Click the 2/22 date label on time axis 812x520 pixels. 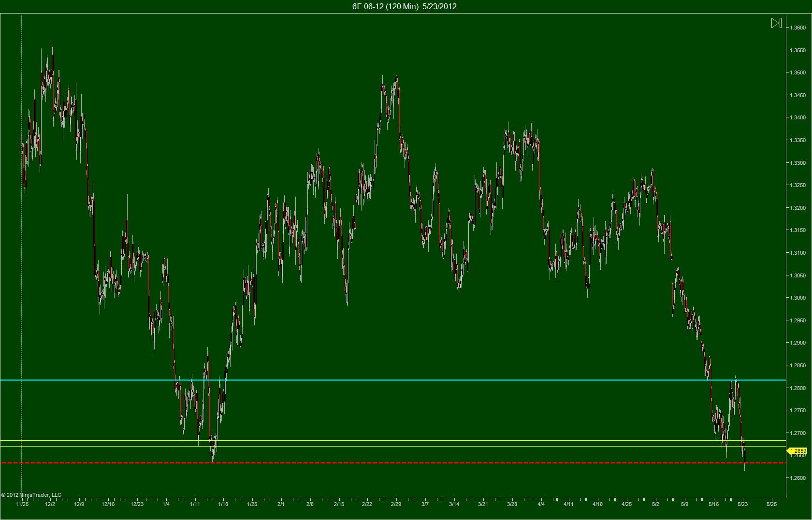point(367,504)
